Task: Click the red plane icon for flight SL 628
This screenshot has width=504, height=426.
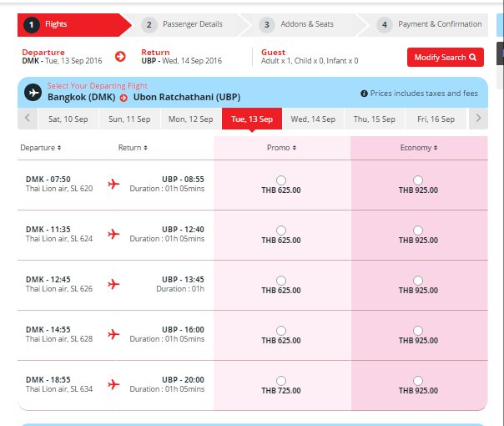Action: coord(113,334)
